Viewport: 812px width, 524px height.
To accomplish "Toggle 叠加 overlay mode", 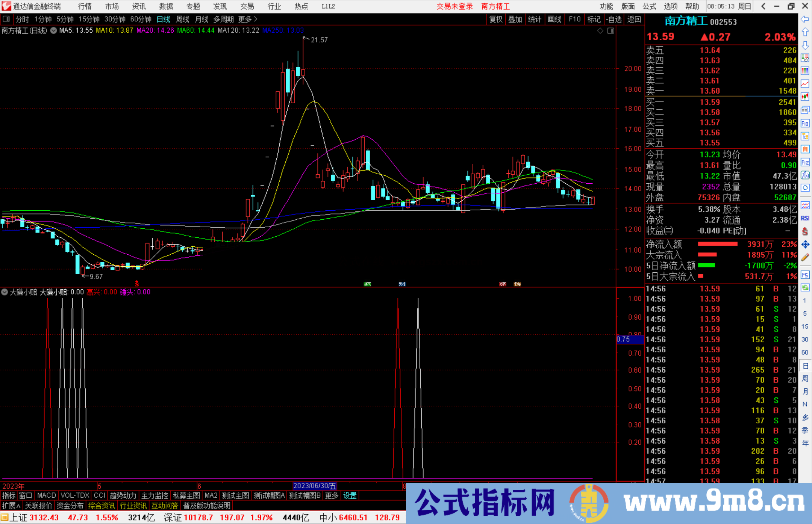I will [515, 19].
